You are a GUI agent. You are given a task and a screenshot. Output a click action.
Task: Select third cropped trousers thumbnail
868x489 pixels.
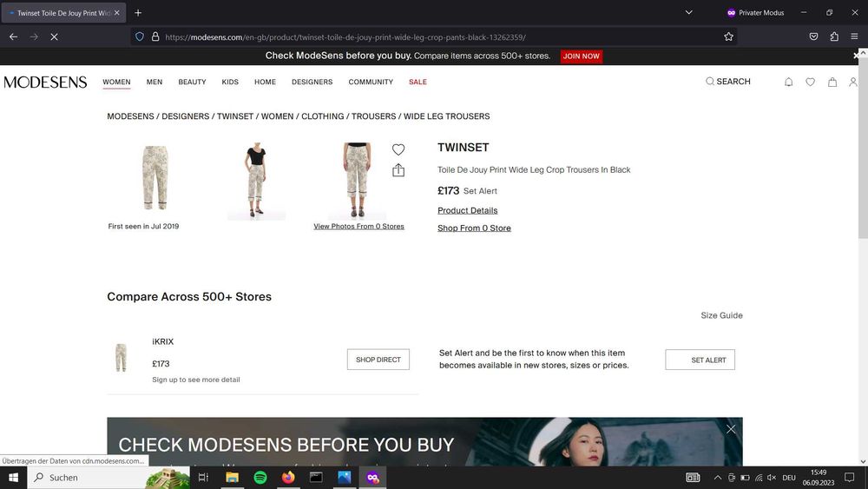click(357, 180)
